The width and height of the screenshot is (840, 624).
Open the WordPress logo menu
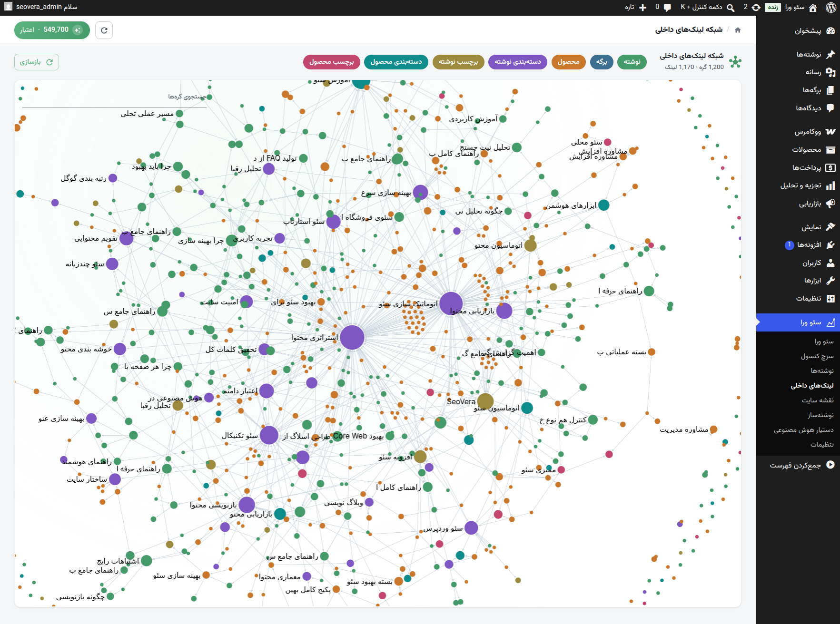point(831,7)
